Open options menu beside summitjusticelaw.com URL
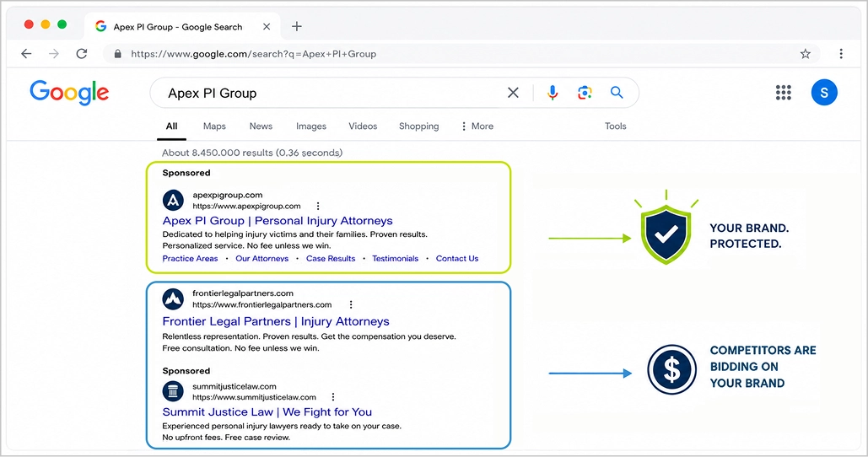The height and width of the screenshot is (457, 868). pyautogui.click(x=332, y=396)
